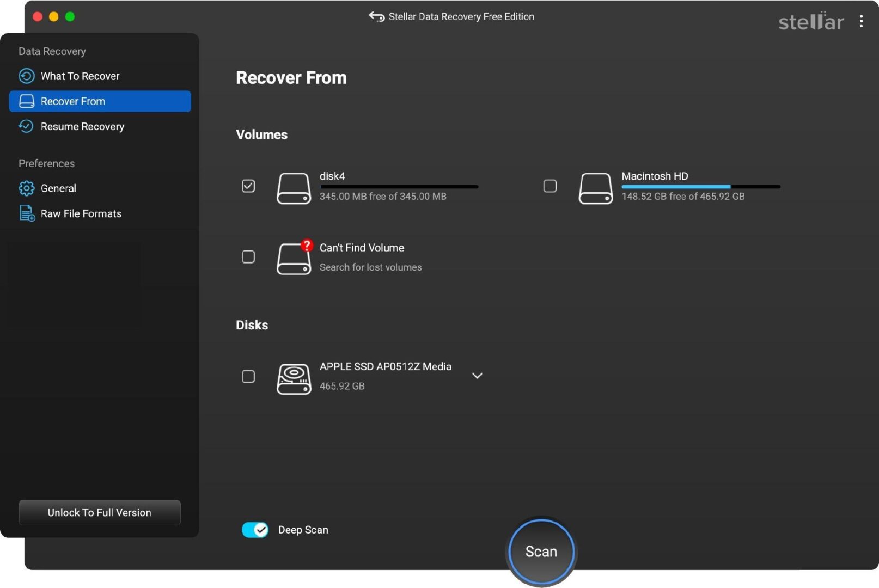879x588 pixels.
Task: Click the Macintosh HD drive icon
Action: click(595, 188)
